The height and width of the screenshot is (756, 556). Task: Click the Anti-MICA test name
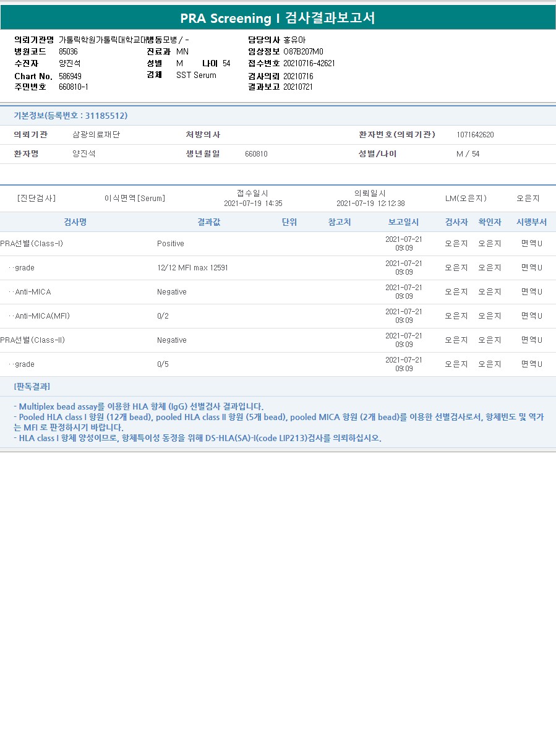tap(33, 292)
